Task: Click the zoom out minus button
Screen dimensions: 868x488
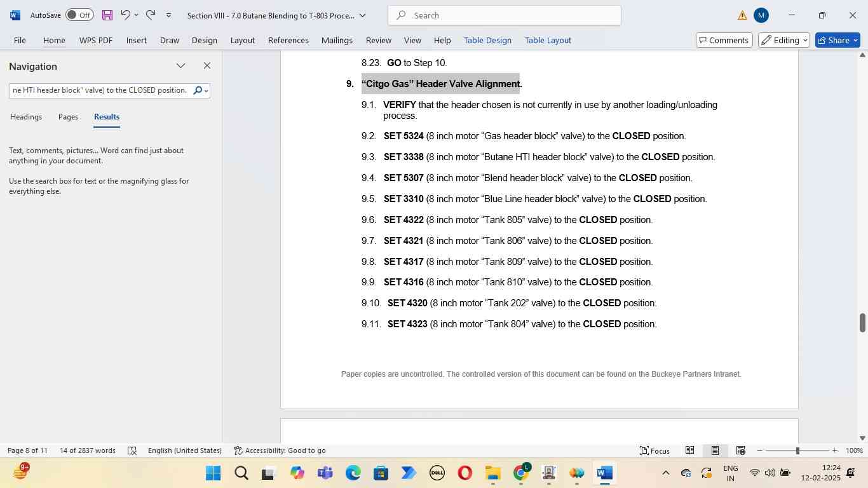Action: [x=759, y=451]
